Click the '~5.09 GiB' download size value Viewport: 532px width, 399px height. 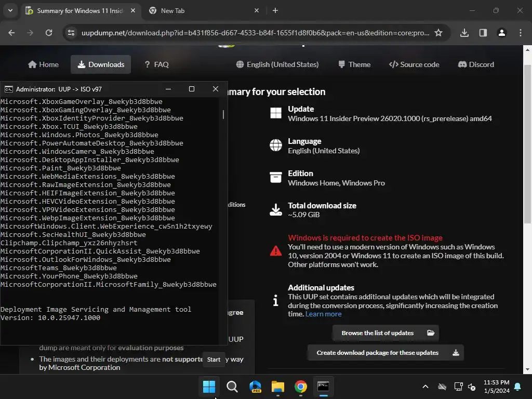303,215
